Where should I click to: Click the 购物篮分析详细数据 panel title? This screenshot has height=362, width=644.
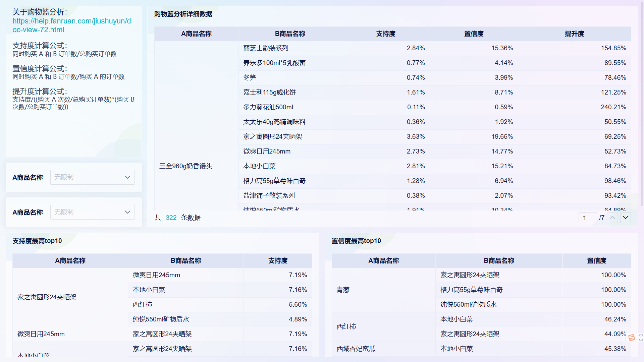pos(183,14)
